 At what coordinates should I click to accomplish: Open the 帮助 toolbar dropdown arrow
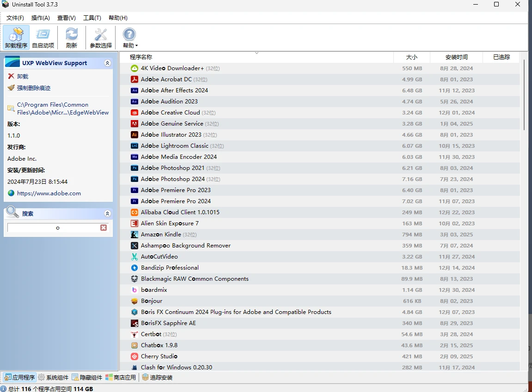136,46
